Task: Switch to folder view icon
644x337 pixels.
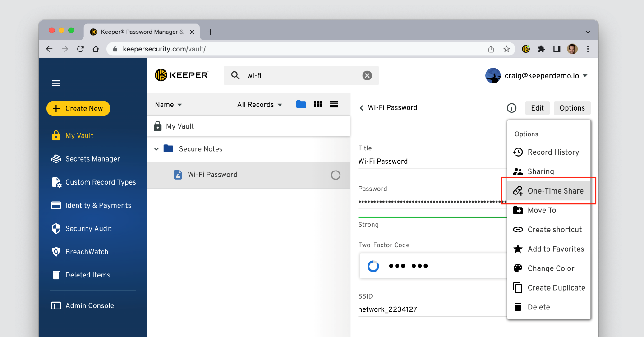Action: 301,104
